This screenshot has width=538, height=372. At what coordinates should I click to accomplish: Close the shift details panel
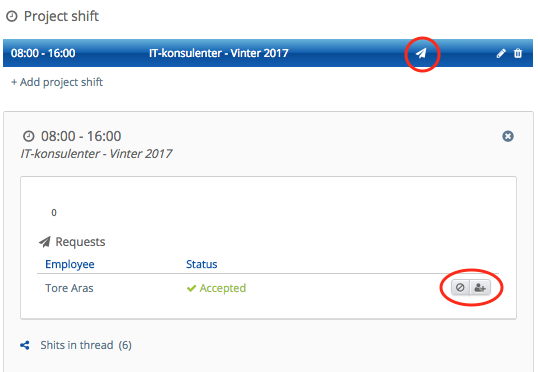point(508,136)
